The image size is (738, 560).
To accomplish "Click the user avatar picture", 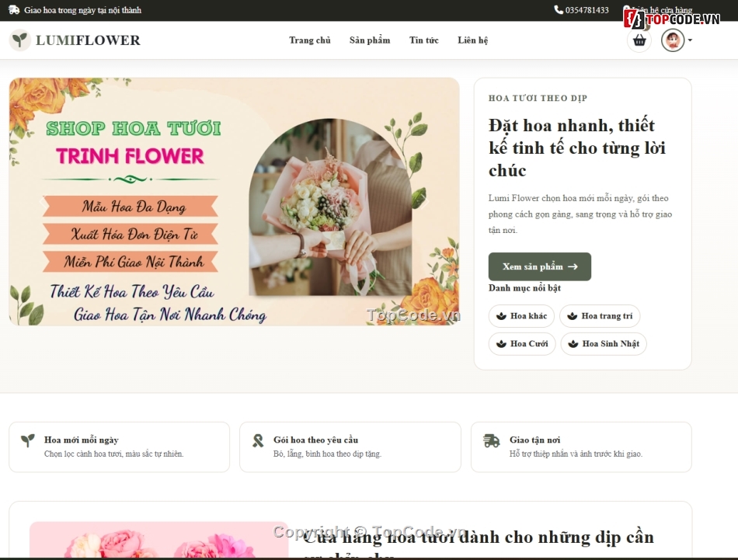I will point(673,40).
